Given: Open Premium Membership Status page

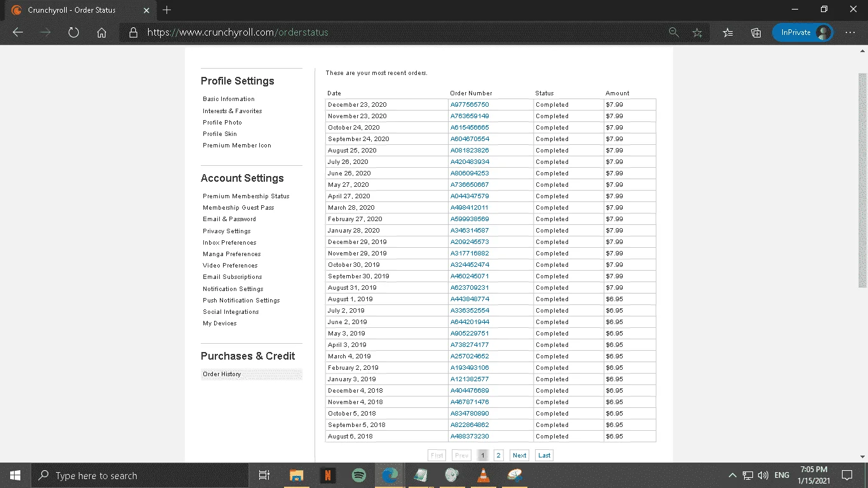Looking at the screenshot, I should coord(246,196).
